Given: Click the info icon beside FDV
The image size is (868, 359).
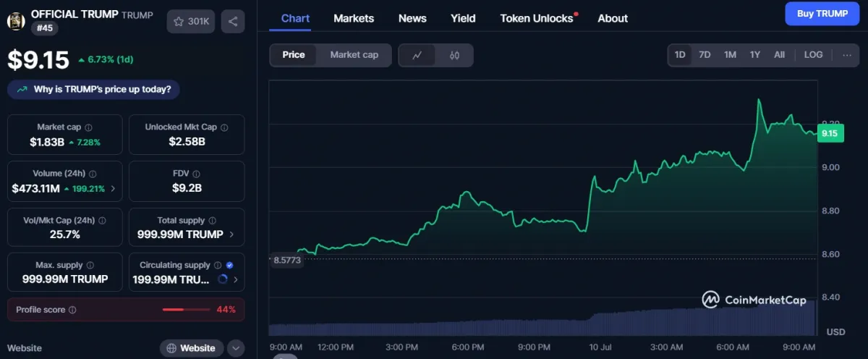Looking at the screenshot, I should coord(196,174).
